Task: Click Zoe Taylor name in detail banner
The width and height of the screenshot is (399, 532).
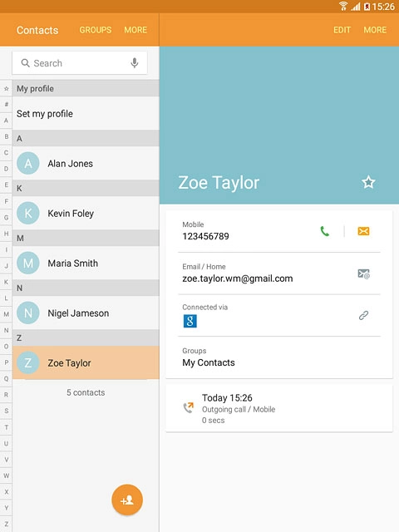Action: click(219, 183)
